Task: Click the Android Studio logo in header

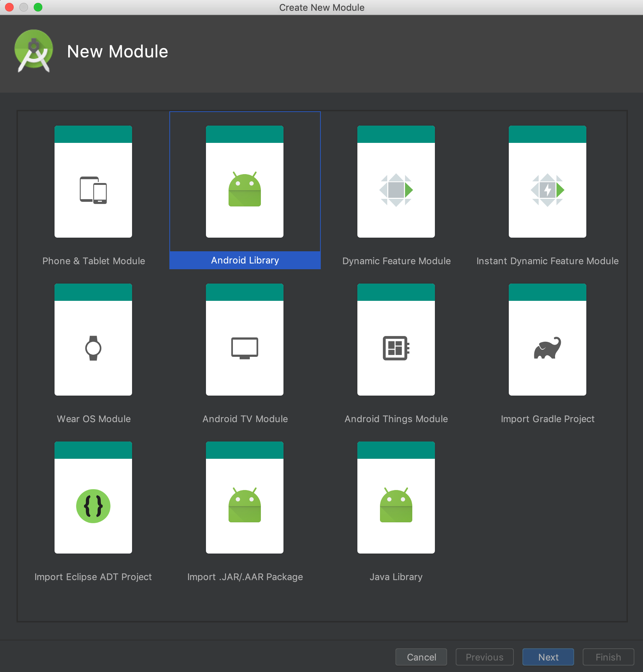Action: [34, 51]
